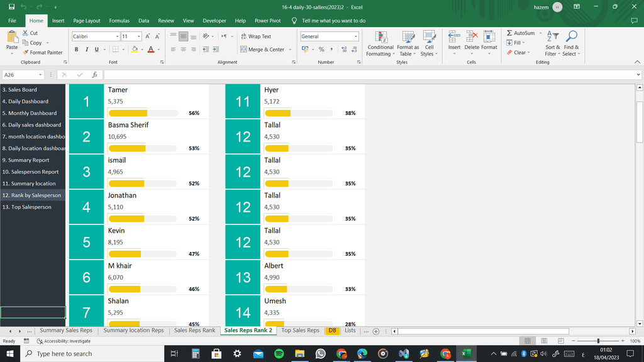Click Increase Font Size icon
The height and width of the screenshot is (362, 644).
(147, 36)
